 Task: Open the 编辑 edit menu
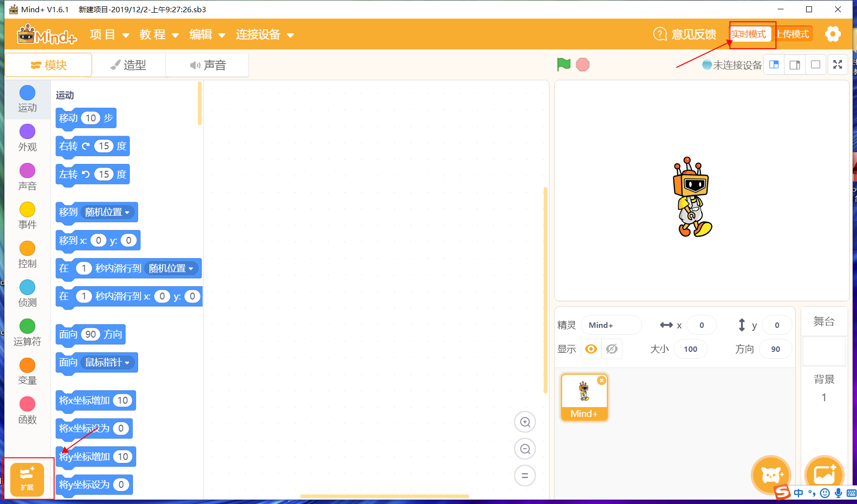[208, 35]
